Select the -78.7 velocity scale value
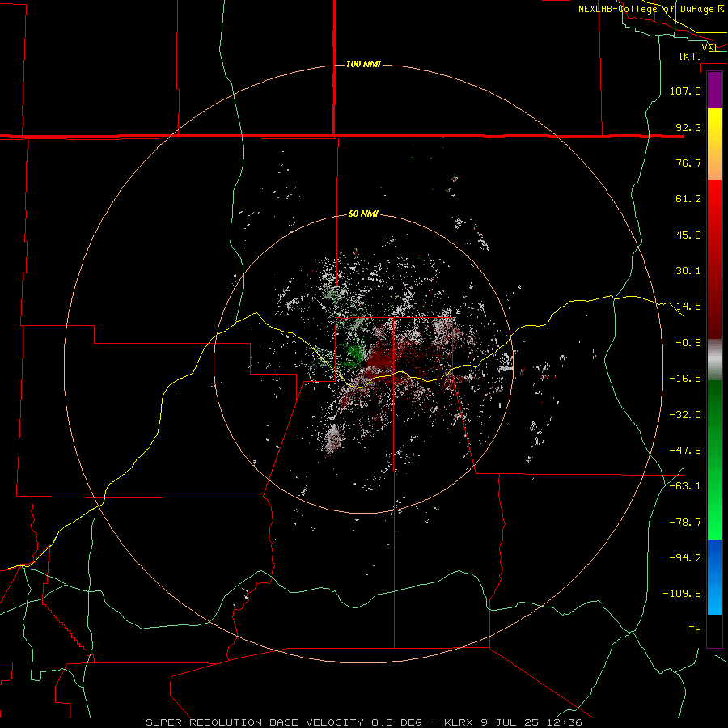 coord(685,523)
